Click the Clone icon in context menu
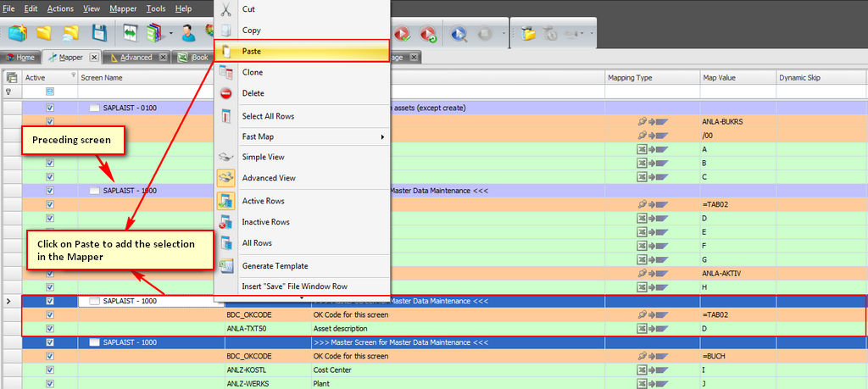Viewport: 868px width, 389px height. click(x=226, y=73)
